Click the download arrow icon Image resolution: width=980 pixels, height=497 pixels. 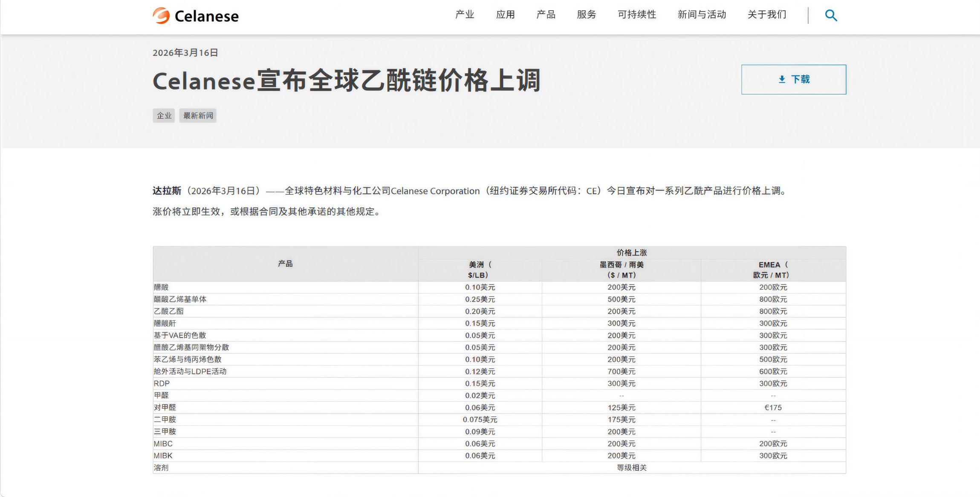click(x=782, y=79)
